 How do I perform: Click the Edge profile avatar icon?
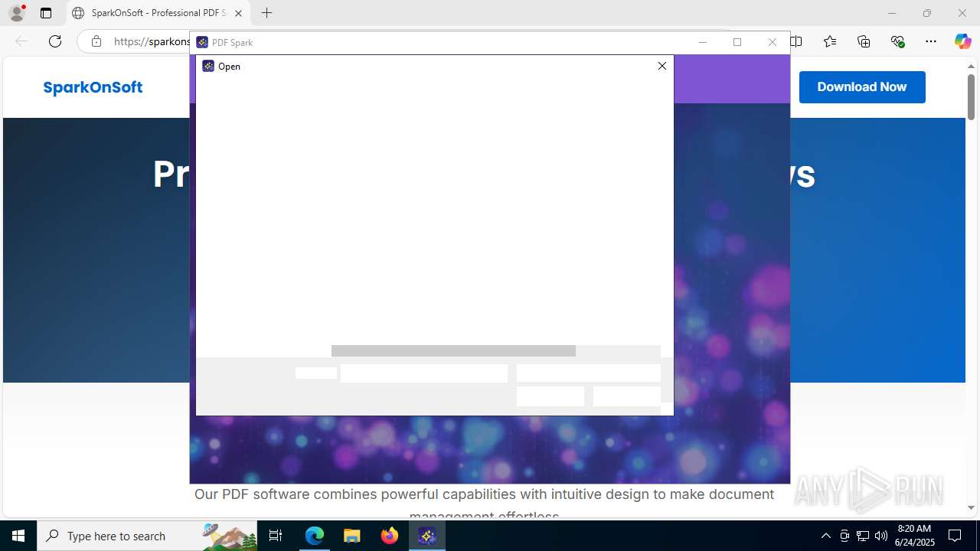(x=17, y=13)
